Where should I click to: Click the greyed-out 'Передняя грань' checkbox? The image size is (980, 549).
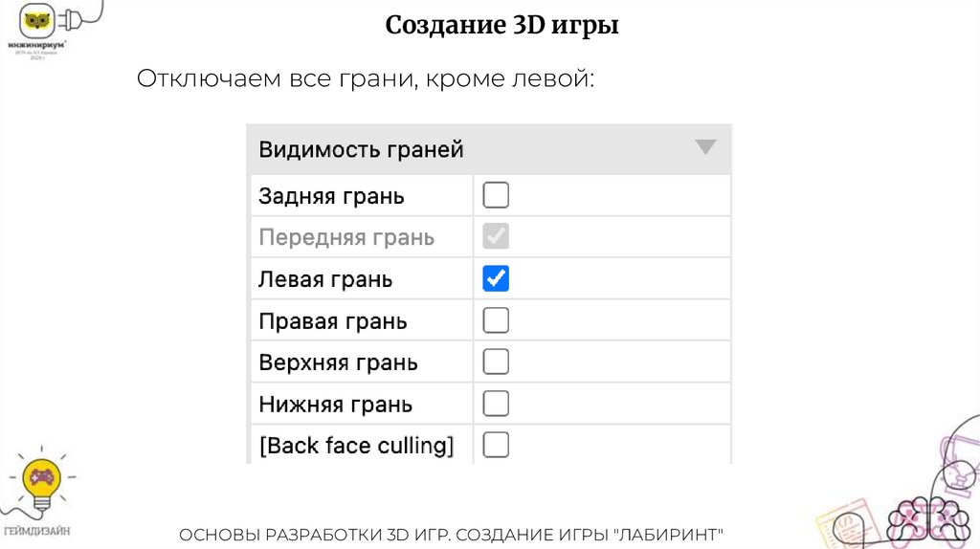(x=496, y=236)
